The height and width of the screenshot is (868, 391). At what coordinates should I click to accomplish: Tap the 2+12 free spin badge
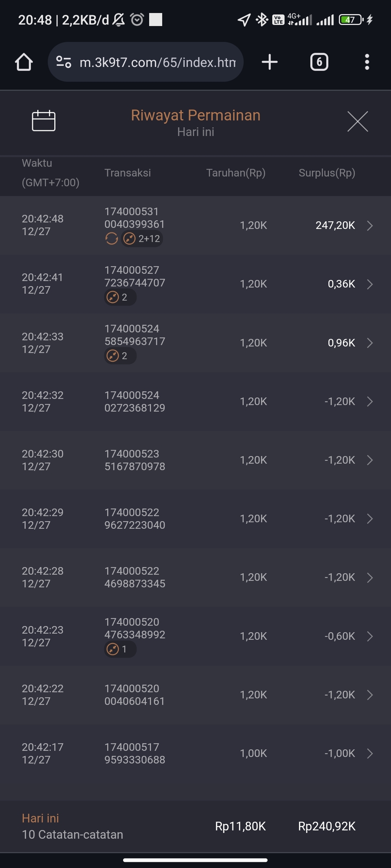142,239
